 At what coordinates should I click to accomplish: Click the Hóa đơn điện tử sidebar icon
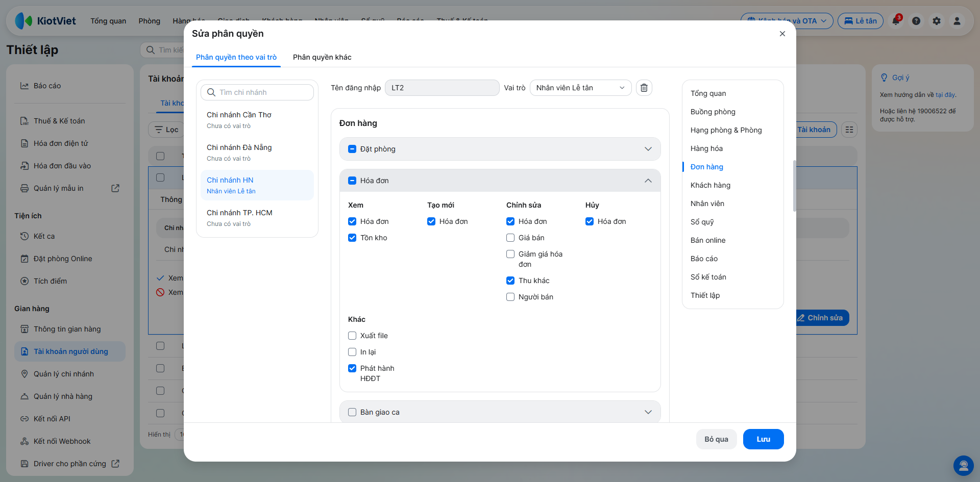point(24,143)
